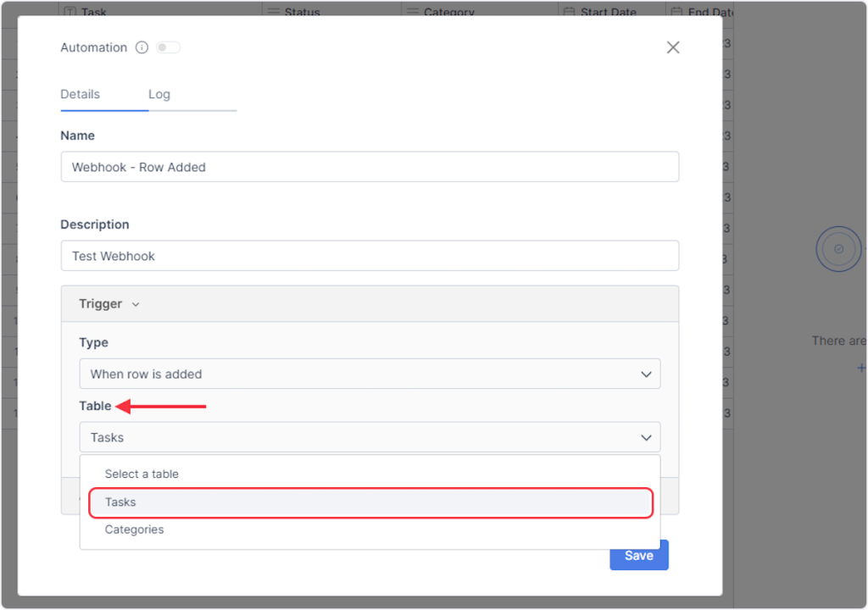
Task: Click the Start Date calendar icon
Action: pos(569,13)
